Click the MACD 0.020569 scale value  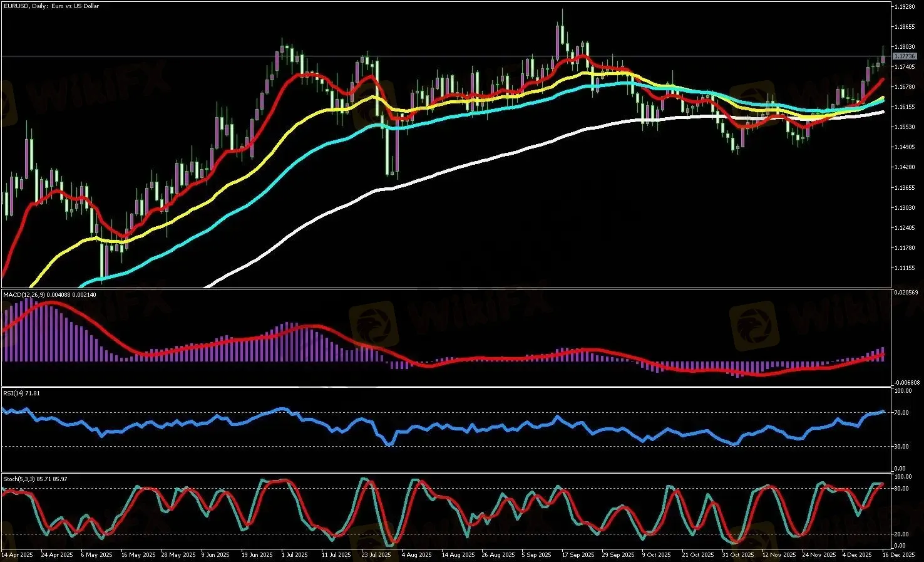click(x=906, y=293)
